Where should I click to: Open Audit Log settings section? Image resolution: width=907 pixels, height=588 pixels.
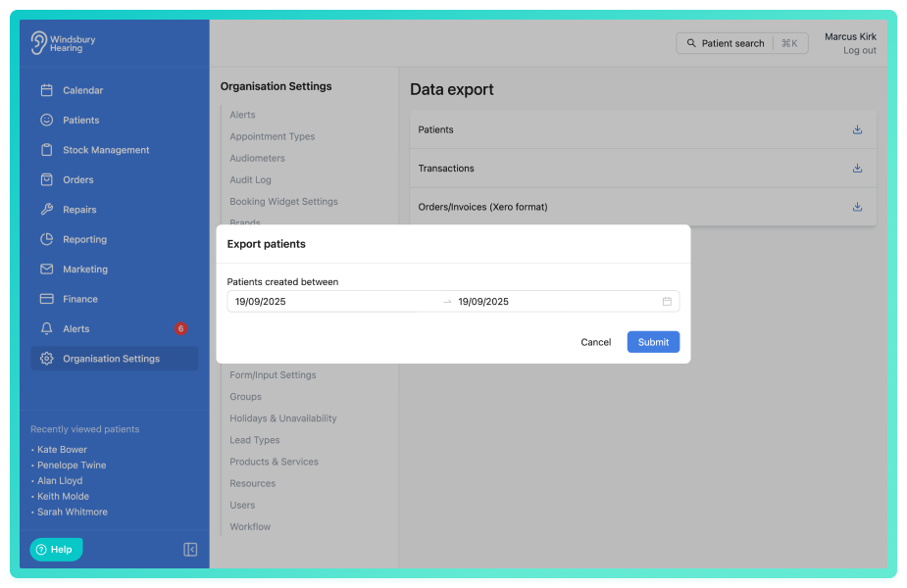[250, 179]
